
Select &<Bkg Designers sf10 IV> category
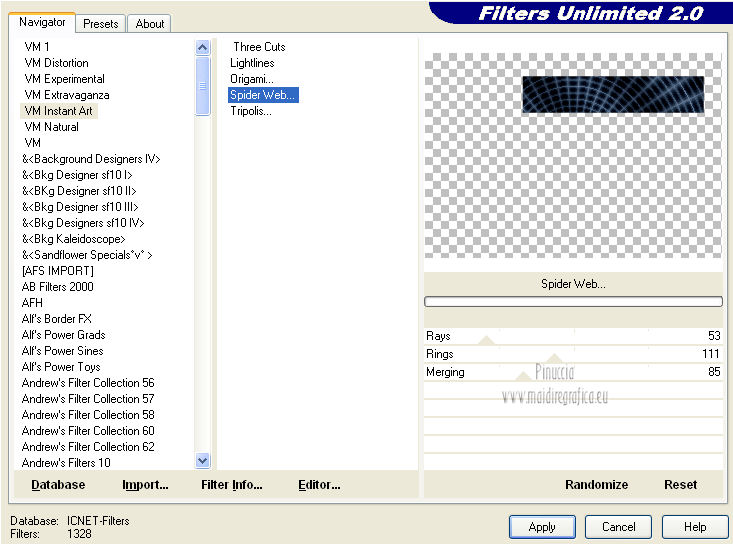tap(83, 223)
